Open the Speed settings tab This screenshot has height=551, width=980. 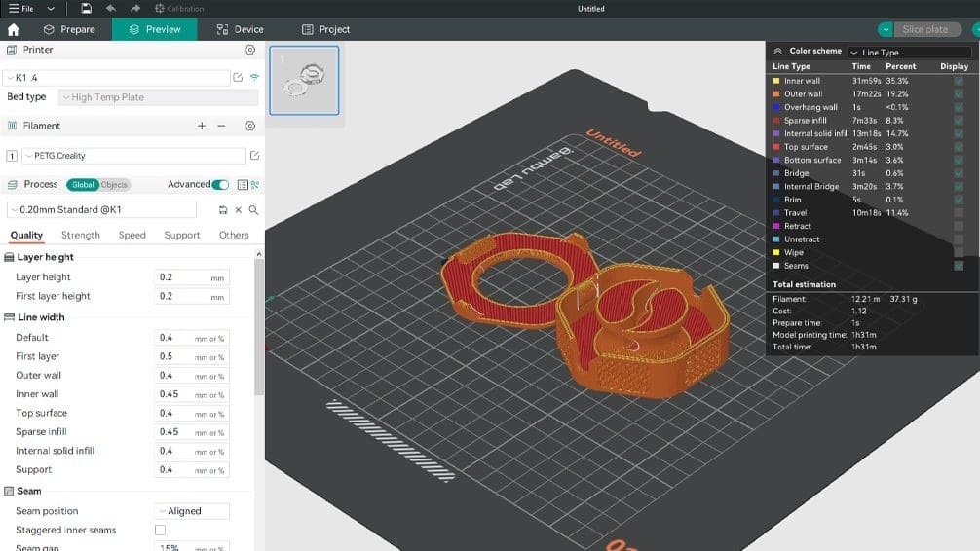click(132, 235)
